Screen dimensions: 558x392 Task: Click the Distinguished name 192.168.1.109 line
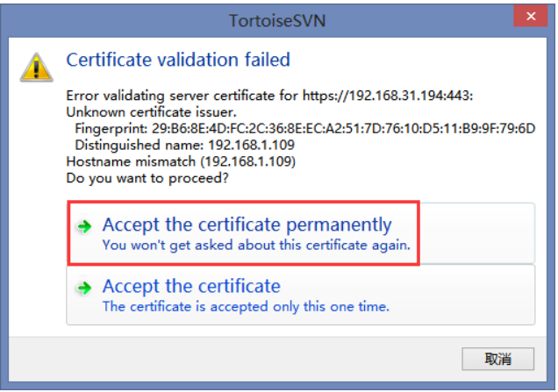tap(185, 145)
